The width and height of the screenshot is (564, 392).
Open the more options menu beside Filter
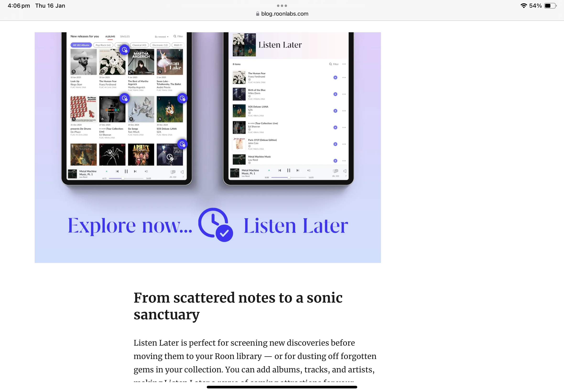[344, 64]
